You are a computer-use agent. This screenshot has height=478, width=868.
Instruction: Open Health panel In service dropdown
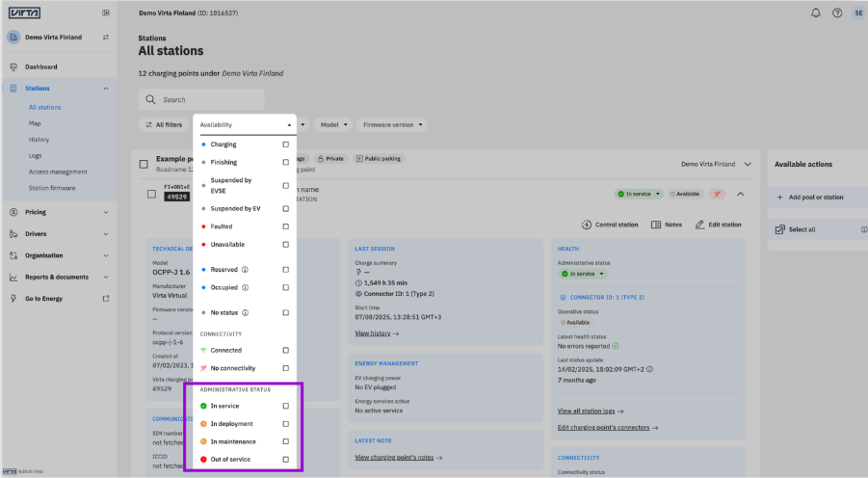click(x=582, y=274)
